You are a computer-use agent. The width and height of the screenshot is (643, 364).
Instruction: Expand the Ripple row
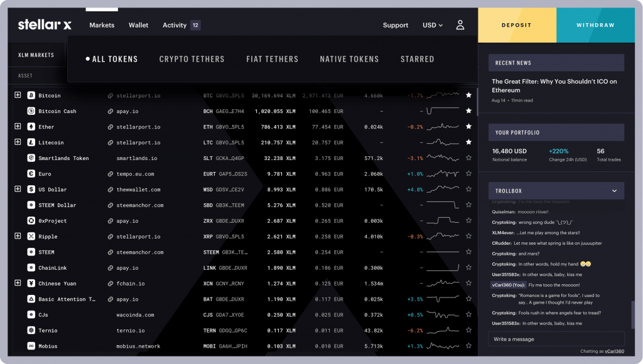tap(18, 236)
